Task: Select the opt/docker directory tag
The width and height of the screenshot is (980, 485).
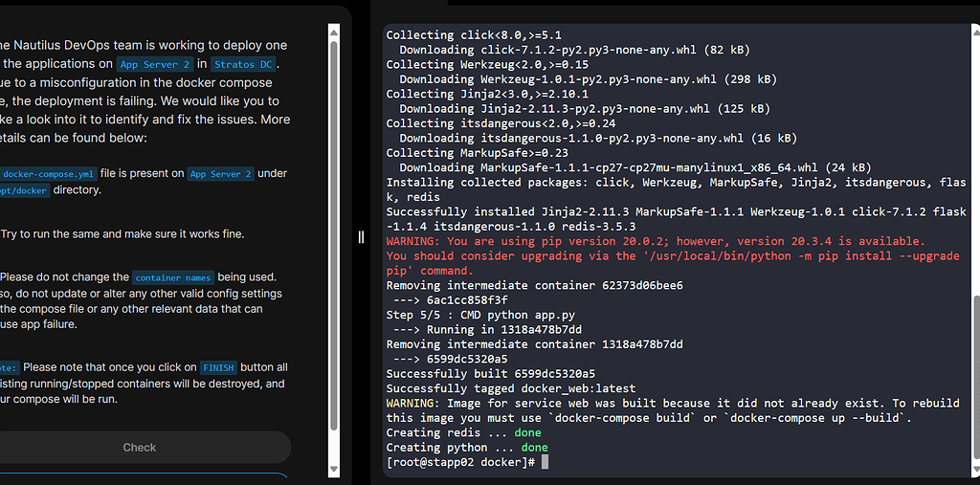Action: click(23, 190)
